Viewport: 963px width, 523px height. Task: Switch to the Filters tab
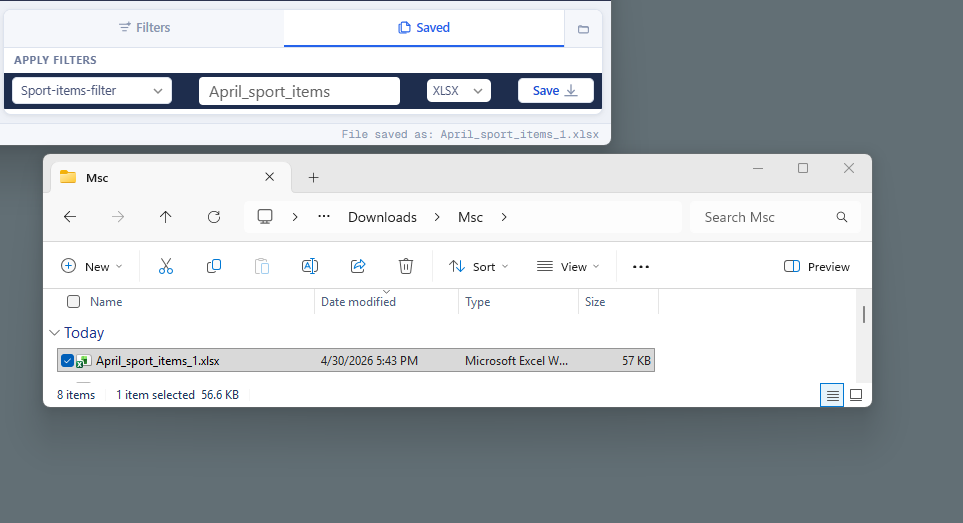click(144, 28)
